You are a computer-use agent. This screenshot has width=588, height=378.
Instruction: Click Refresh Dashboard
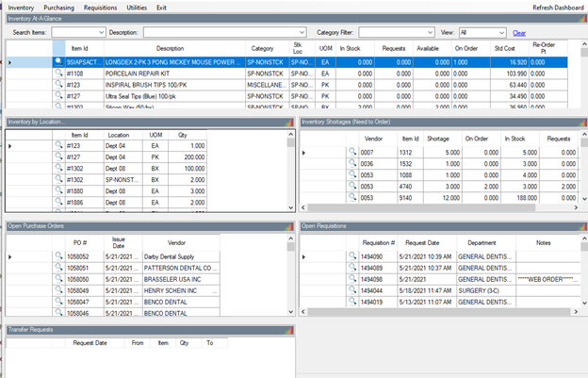point(558,8)
